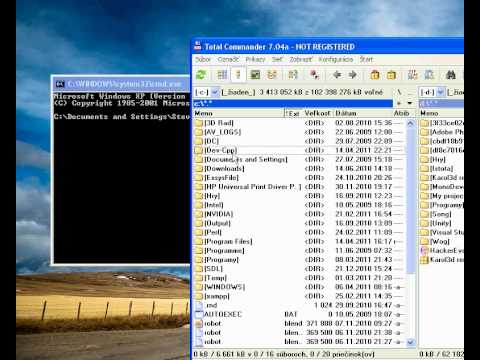Sort left panel by Dátum column
480x360 pixels.
pos(363,113)
